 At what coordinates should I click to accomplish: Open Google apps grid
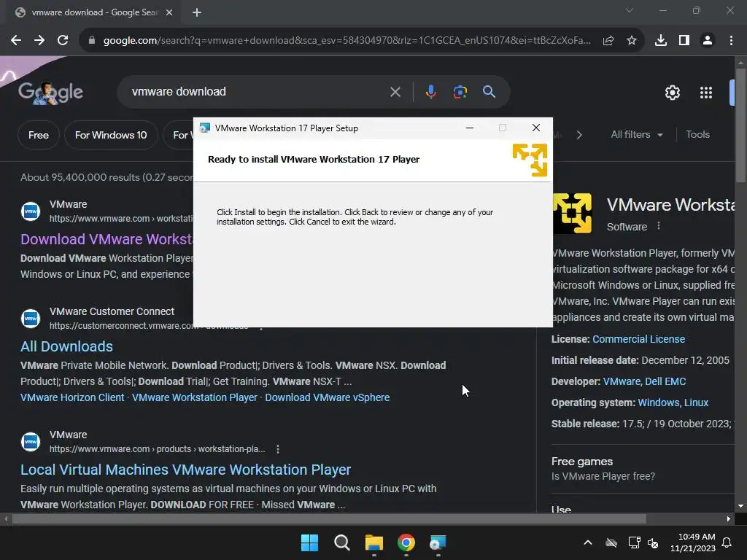(x=706, y=93)
